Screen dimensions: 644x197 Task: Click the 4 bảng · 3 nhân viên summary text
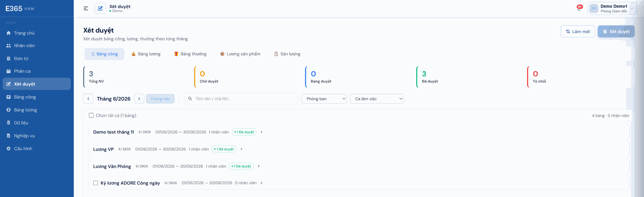[x=610, y=115]
